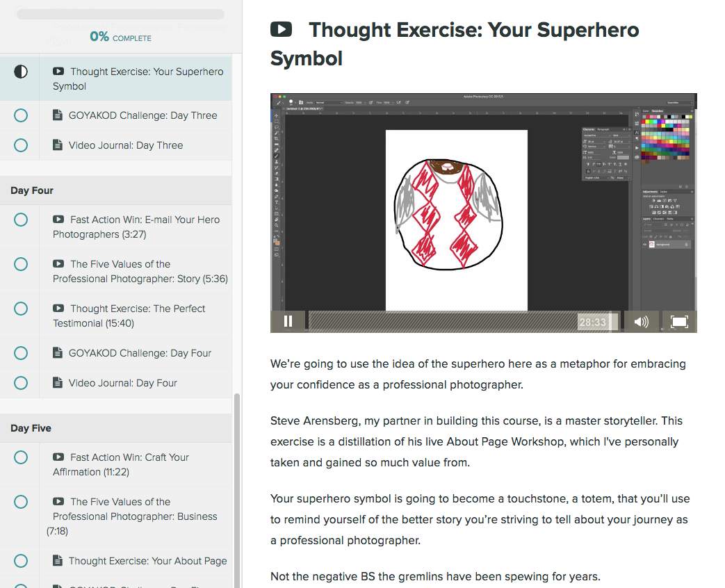Click video icon beside Professional Photographer: Business lesson
Screen dimensions: 725x588
click(58, 501)
